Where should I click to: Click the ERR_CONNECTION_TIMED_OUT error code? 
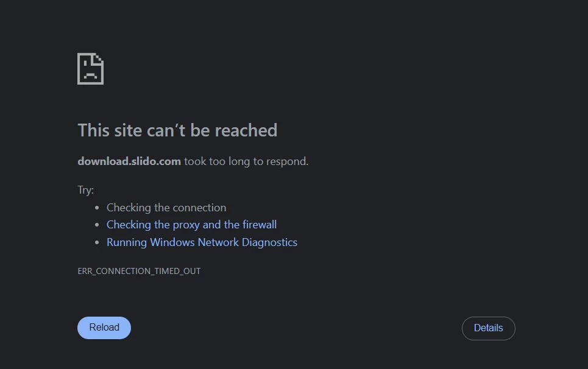pos(139,271)
